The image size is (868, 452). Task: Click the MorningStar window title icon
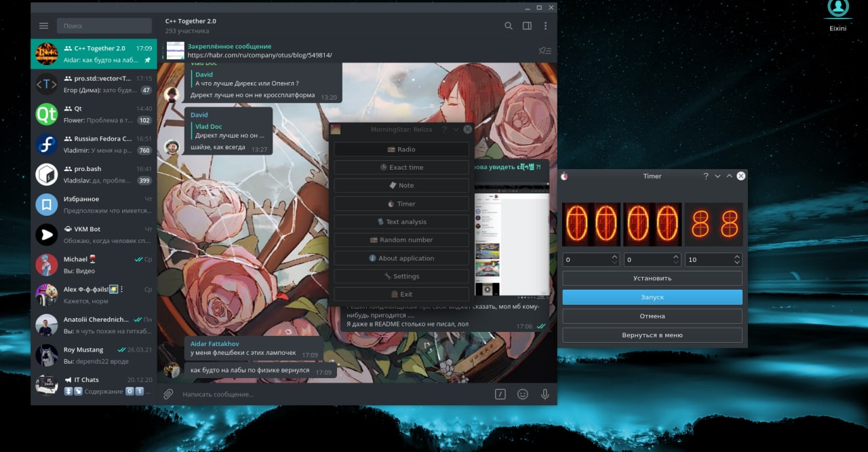(x=336, y=130)
